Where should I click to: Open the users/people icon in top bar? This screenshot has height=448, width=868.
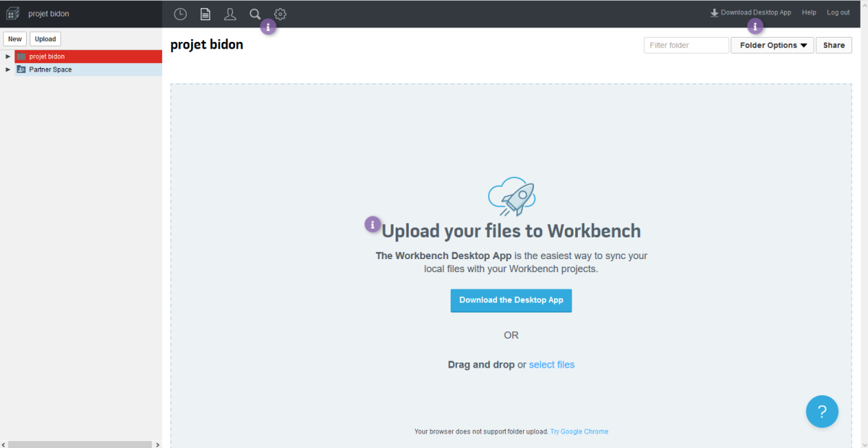(230, 14)
